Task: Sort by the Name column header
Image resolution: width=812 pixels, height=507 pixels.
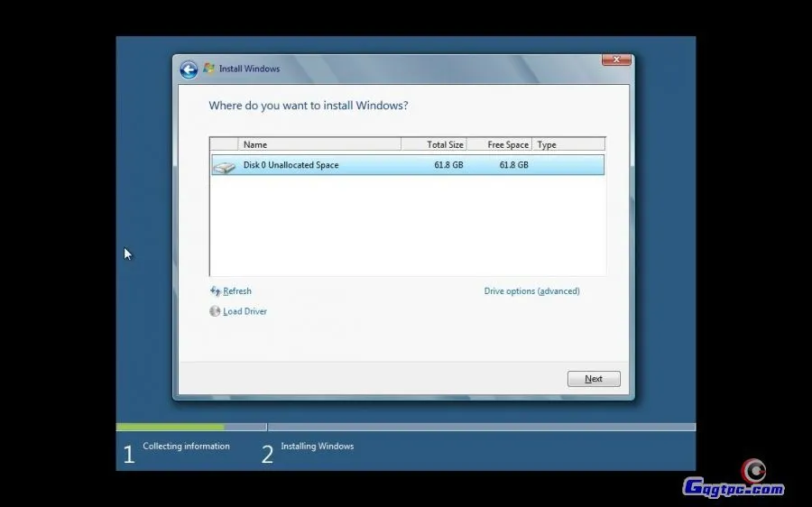Action: (319, 144)
